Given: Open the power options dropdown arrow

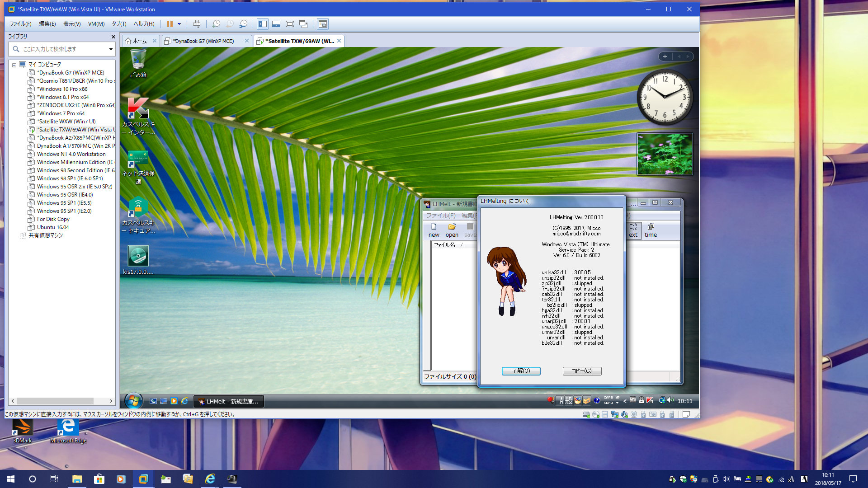Looking at the screenshot, I should coord(179,24).
